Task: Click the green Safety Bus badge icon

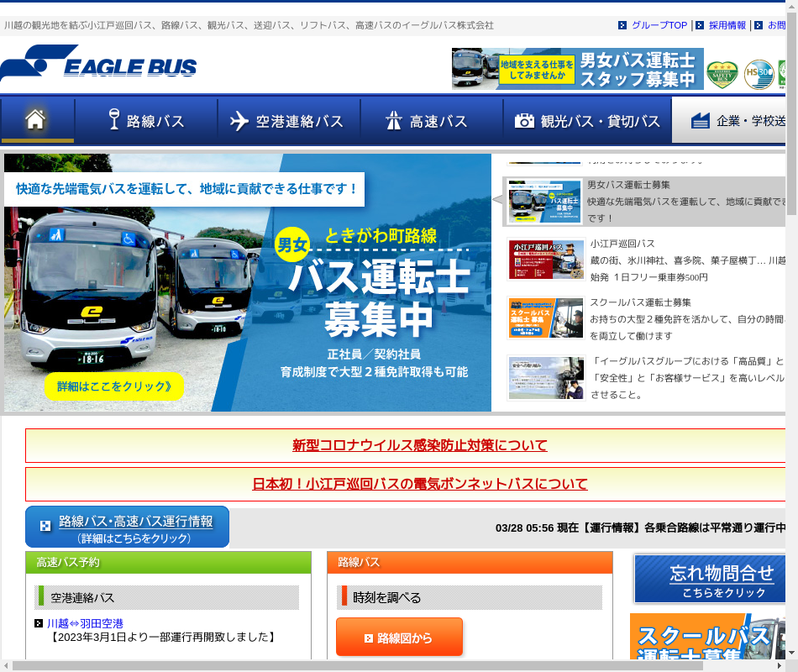Action: 722,74
